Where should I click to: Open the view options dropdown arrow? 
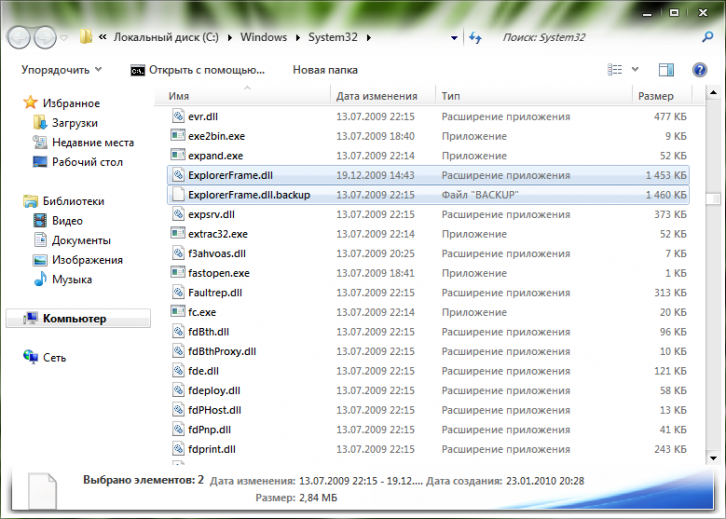635,70
